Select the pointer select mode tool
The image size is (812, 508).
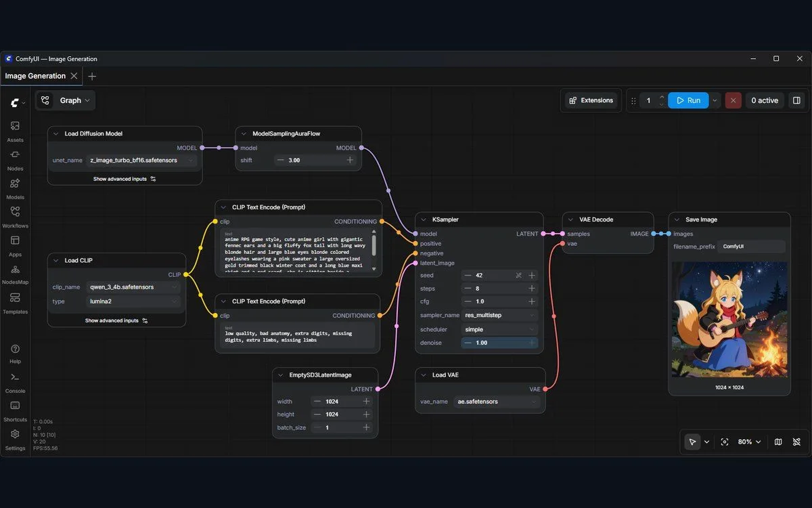[x=692, y=442]
